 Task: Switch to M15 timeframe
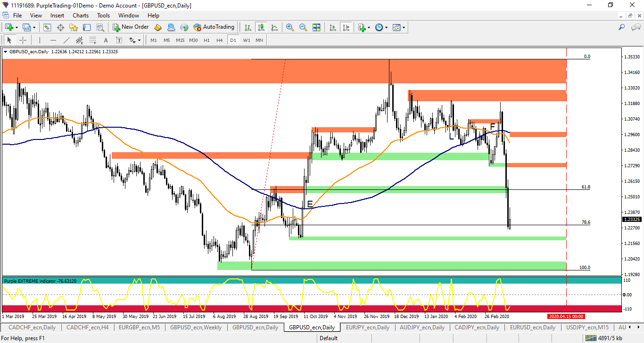coord(180,40)
